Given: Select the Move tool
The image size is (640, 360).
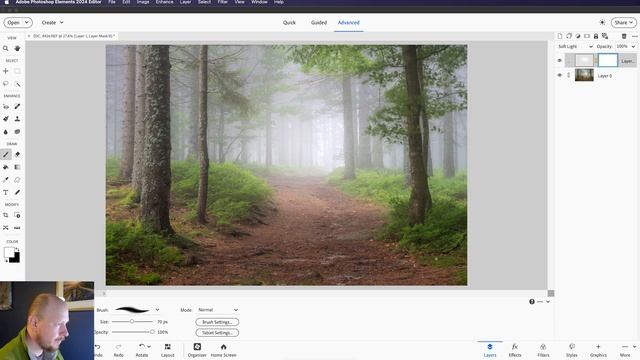Looking at the screenshot, I should 6,71.
